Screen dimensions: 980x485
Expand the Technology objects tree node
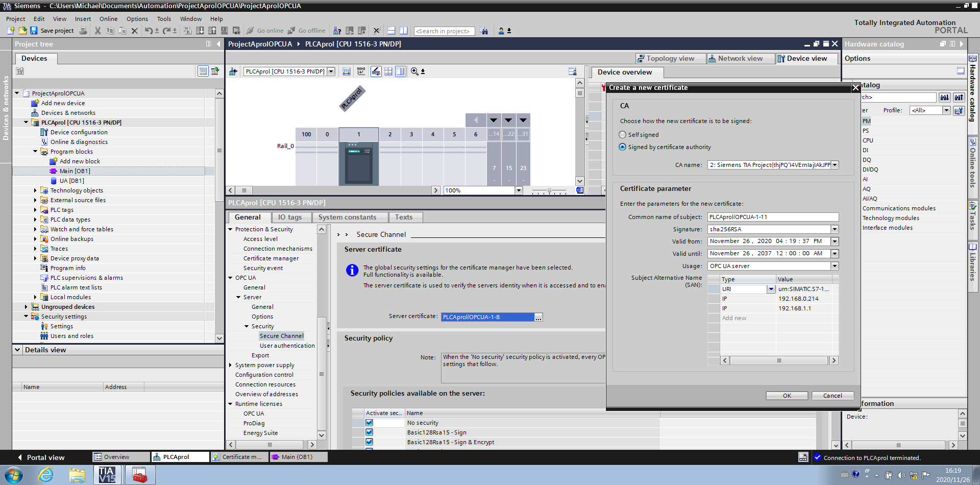pos(35,190)
